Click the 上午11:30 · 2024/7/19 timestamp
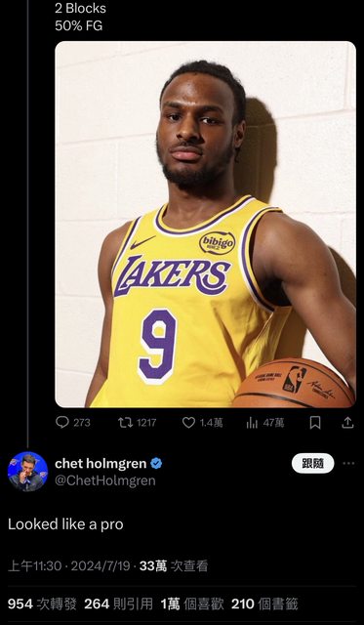Screen dimensions: 364x625 pos(69,566)
